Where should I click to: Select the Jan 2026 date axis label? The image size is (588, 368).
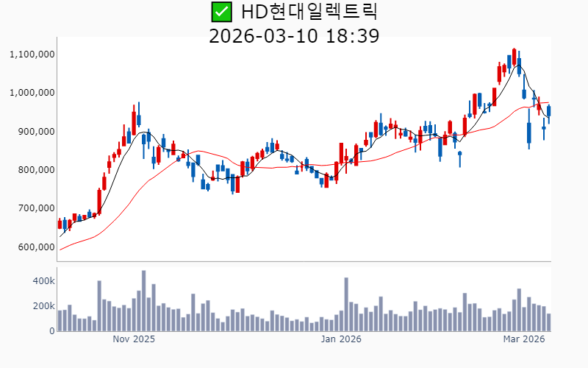click(340, 339)
